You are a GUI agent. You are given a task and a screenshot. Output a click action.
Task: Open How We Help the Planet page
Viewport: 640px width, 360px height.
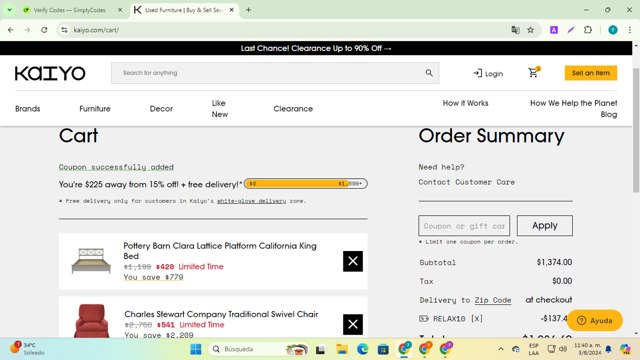coord(573,103)
